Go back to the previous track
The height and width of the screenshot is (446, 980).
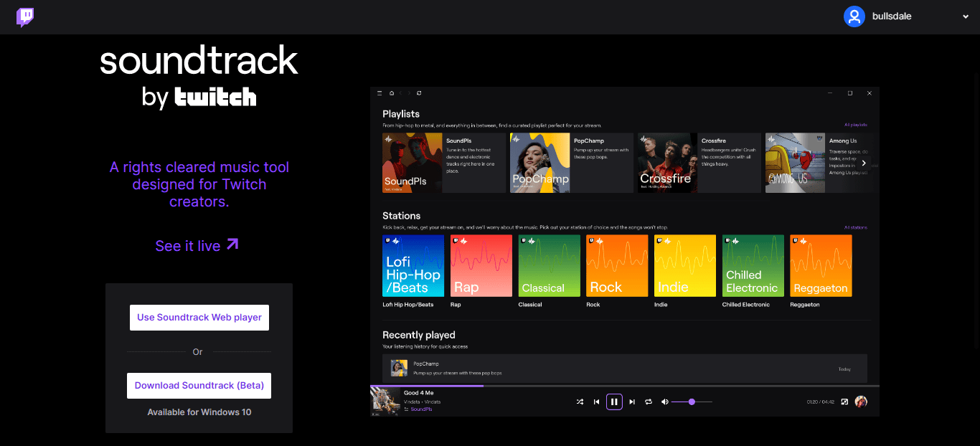596,402
